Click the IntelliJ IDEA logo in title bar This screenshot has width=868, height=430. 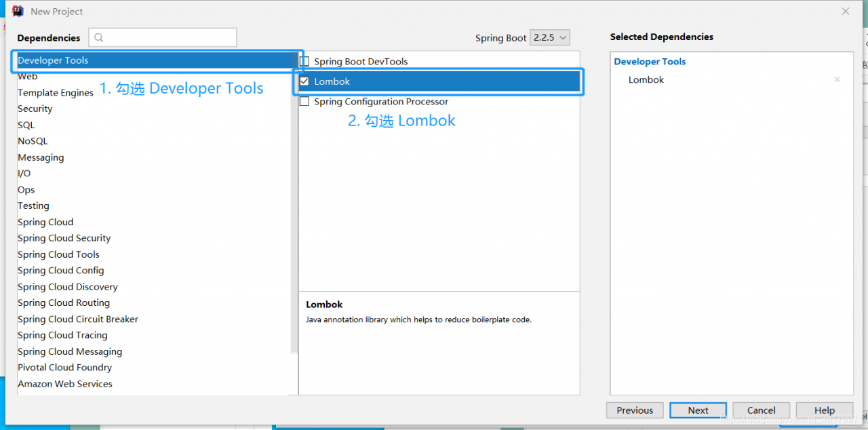pos(18,12)
